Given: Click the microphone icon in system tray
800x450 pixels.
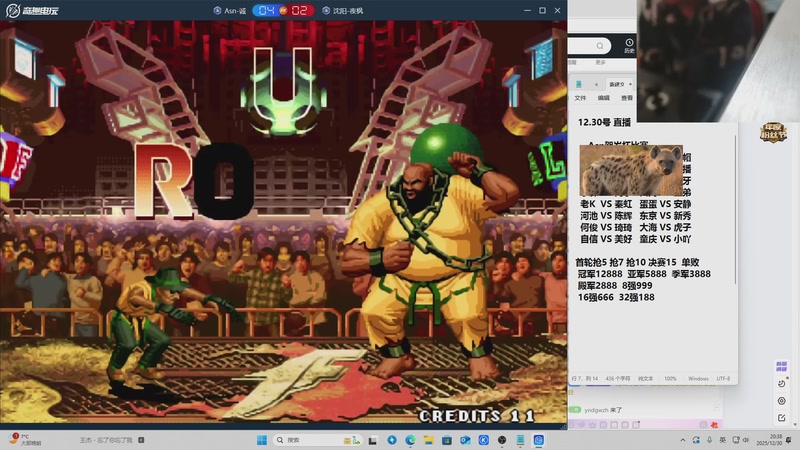Looking at the screenshot, I should (710, 440).
